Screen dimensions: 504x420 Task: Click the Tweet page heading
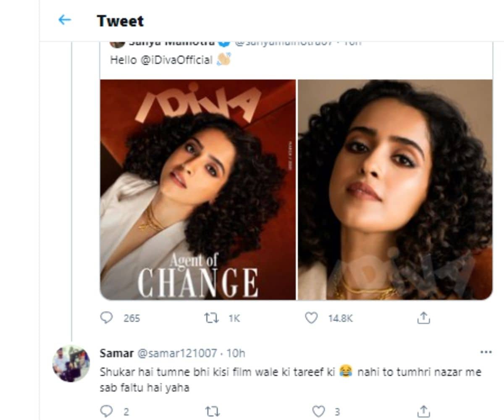[x=120, y=21]
